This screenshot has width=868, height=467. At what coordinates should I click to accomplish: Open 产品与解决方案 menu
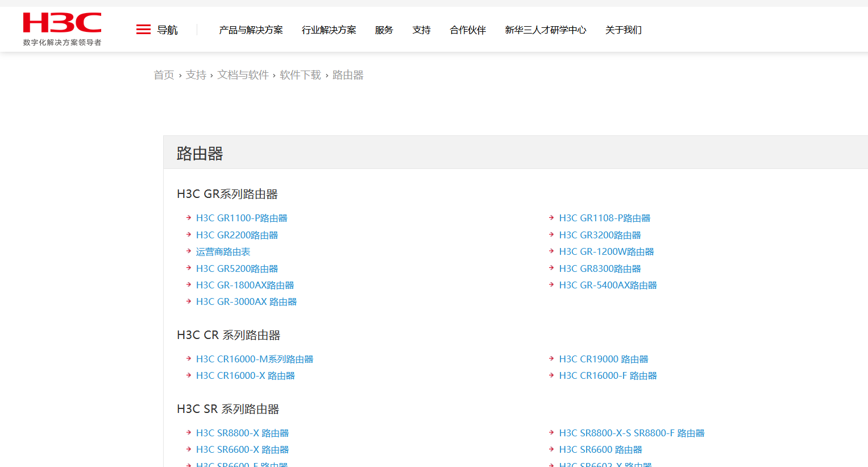tap(251, 30)
